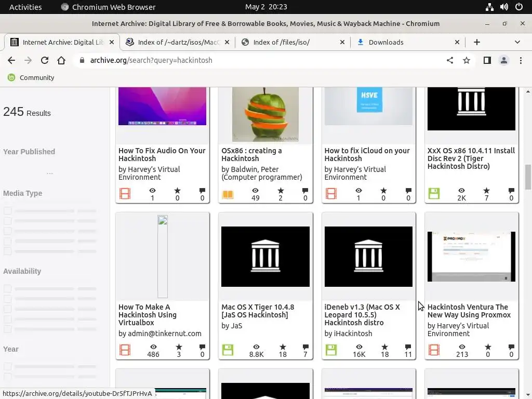Switch to the Internet Archive tab
This screenshot has width=532, height=399.
(x=62, y=42)
